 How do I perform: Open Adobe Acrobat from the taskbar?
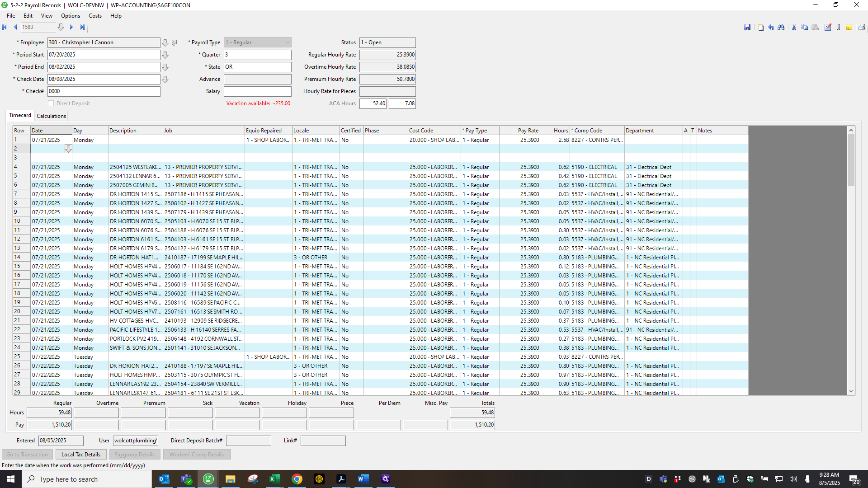[x=341, y=479]
